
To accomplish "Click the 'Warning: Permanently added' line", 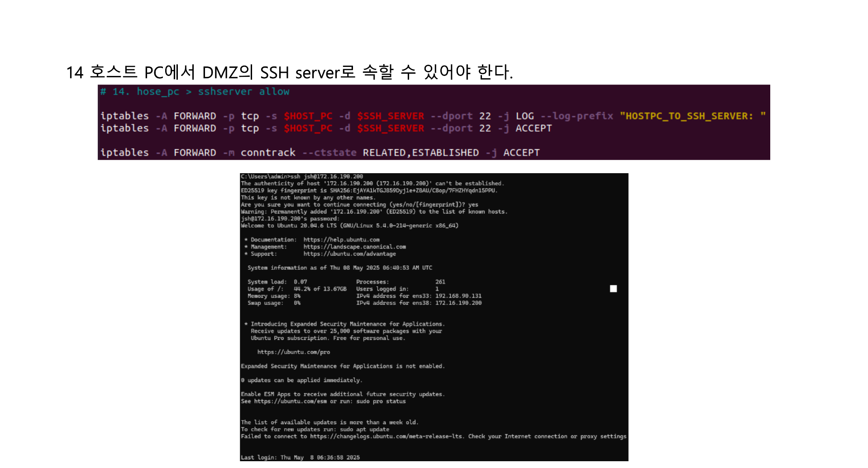I will (x=374, y=212).
